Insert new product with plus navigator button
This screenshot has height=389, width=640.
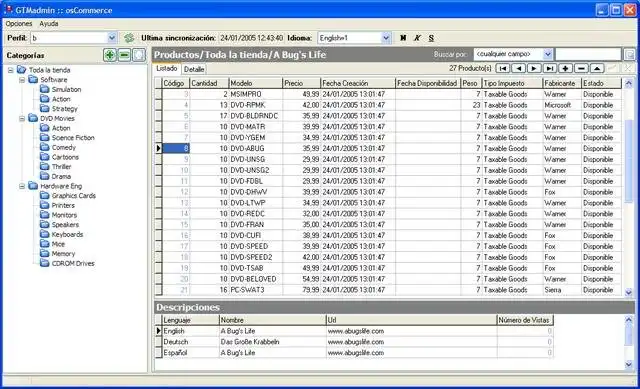(565, 68)
